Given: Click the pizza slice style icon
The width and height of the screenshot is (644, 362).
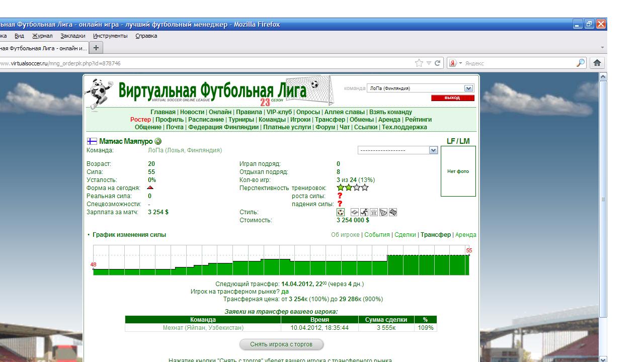Looking at the screenshot, I should pyautogui.click(x=383, y=212).
